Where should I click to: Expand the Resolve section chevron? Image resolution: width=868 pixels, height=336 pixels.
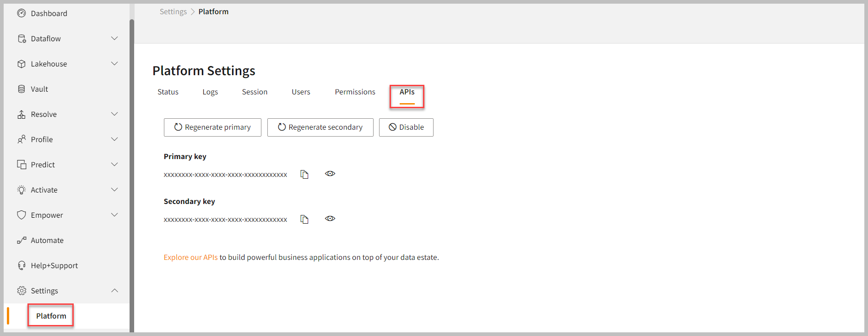(114, 114)
